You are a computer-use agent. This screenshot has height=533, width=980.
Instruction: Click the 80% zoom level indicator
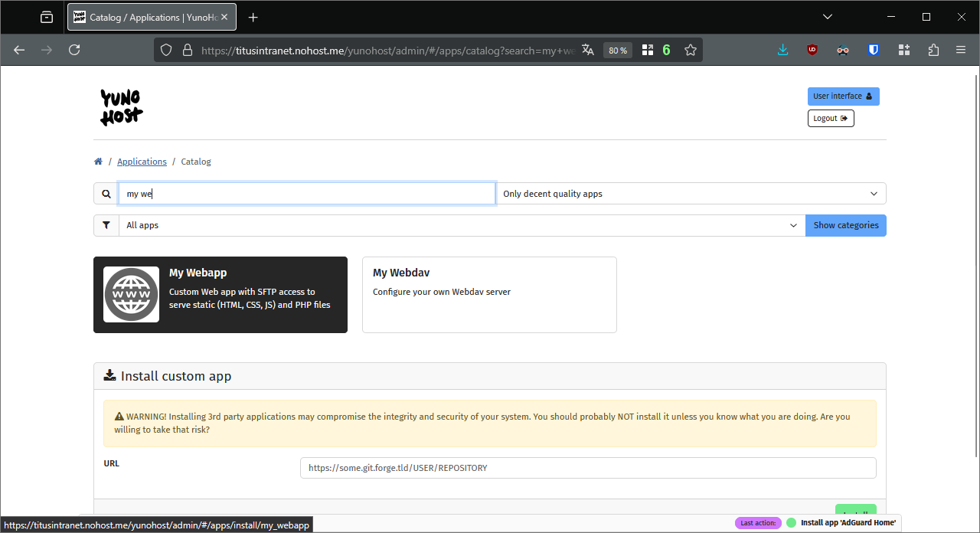[x=618, y=50]
